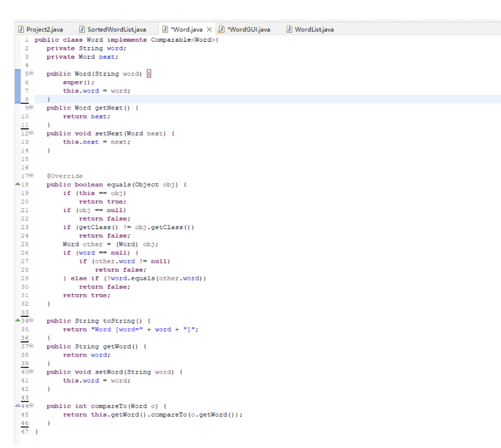This screenshot has height=448, width=501.
Task: Click 'toString()' method name on line 34
Action: click(x=123, y=321)
